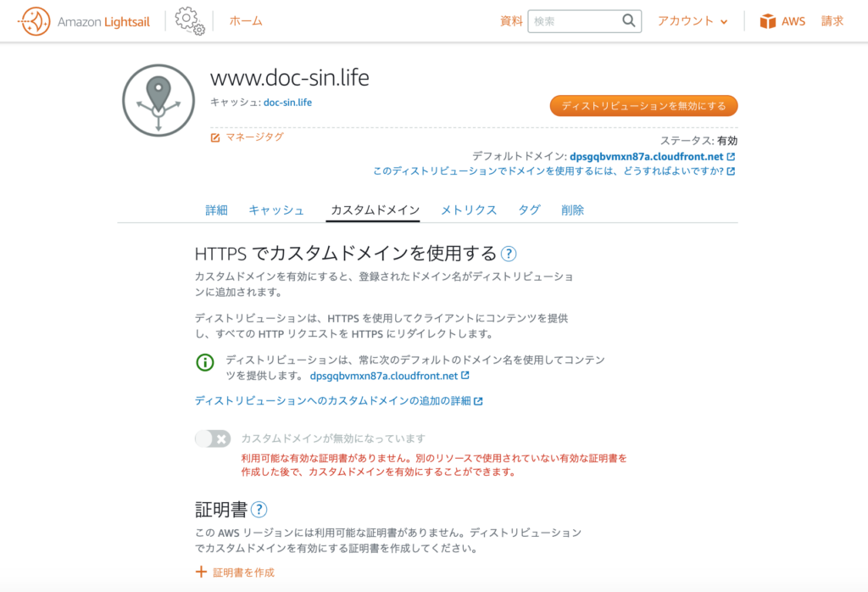Click the search magnifier icon
The height and width of the screenshot is (592, 868).
pyautogui.click(x=629, y=21)
